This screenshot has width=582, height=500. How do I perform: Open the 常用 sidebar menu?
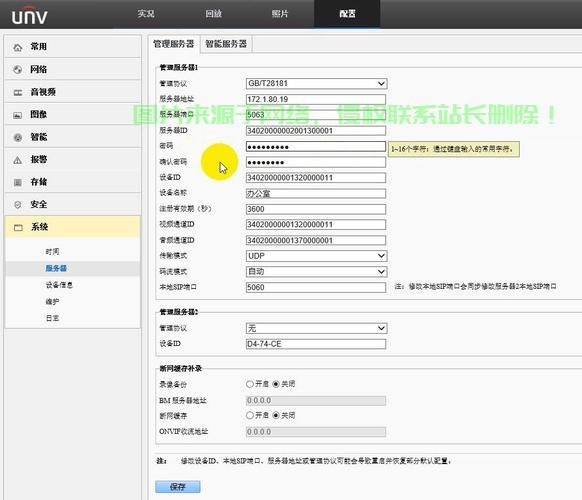coord(73,47)
